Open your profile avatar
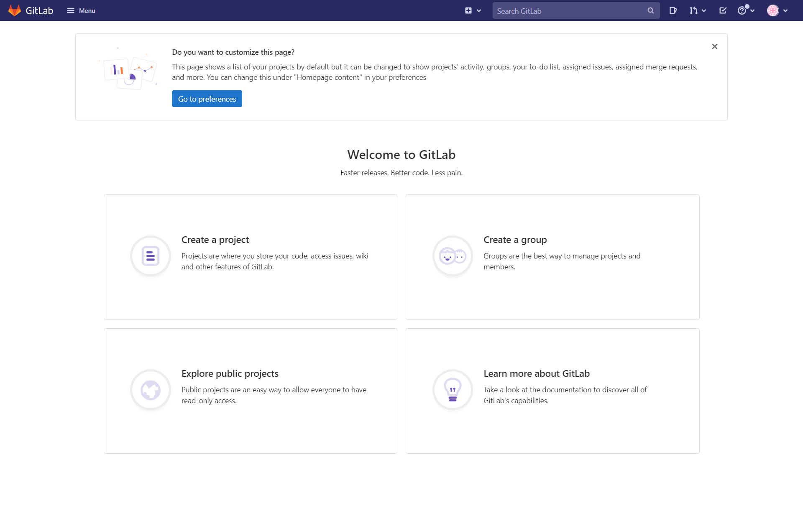 tap(773, 10)
